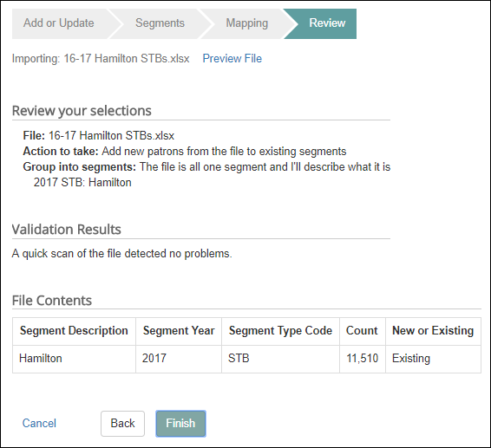The width and height of the screenshot is (491, 448).
Task: Select the STB type code cell
Action: [x=280, y=359]
